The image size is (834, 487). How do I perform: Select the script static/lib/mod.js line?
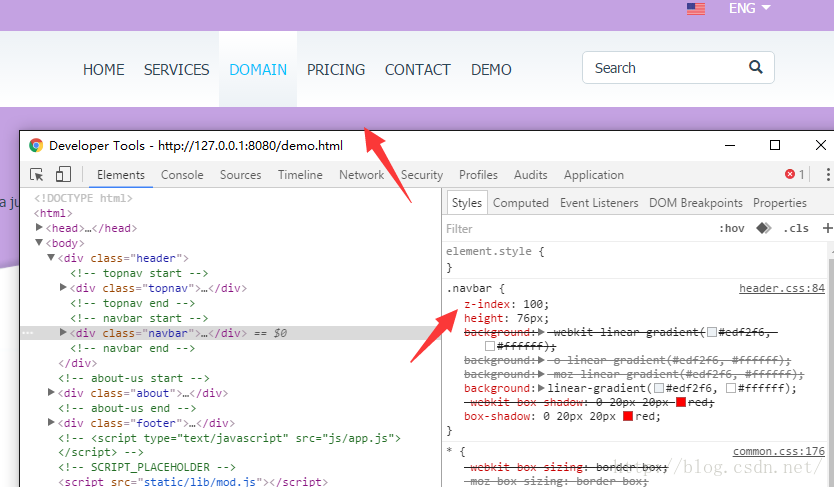pyautogui.click(x=193, y=481)
